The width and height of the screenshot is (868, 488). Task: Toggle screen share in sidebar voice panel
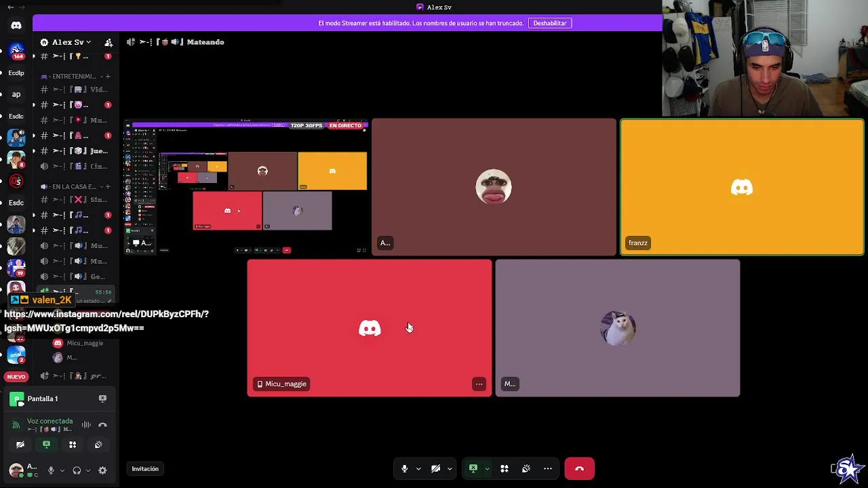click(x=46, y=445)
